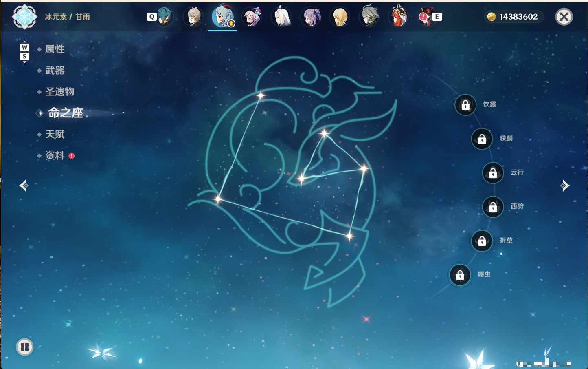The width and height of the screenshot is (588, 369).
Task: Open the locked 饮露 constellation node
Action: [x=465, y=105]
